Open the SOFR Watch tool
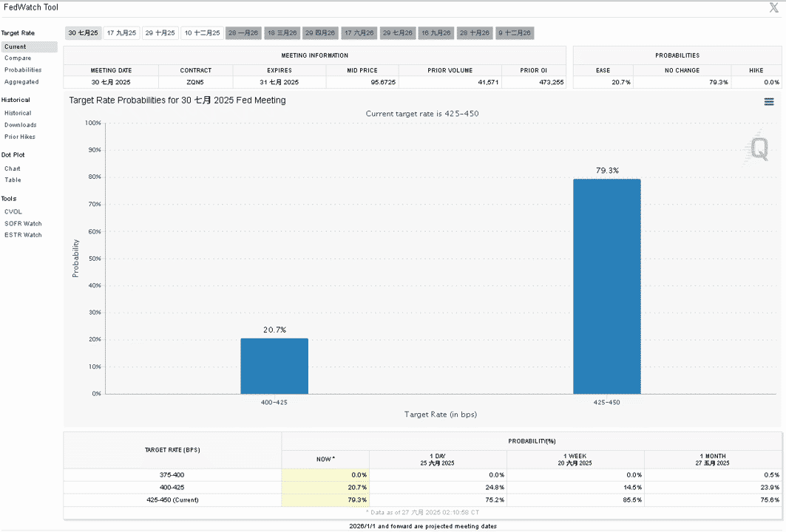Screen dimensions: 786x532 click(x=23, y=224)
